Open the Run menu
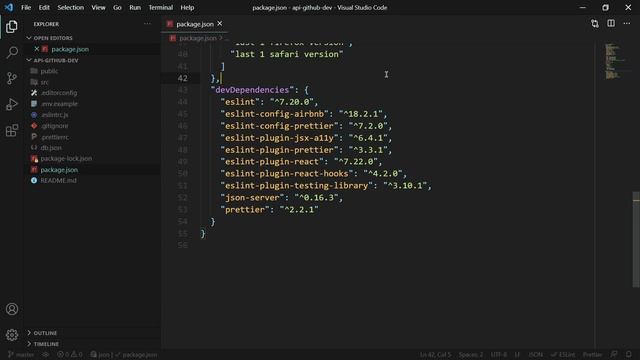The width and height of the screenshot is (640, 360). (x=135, y=7)
